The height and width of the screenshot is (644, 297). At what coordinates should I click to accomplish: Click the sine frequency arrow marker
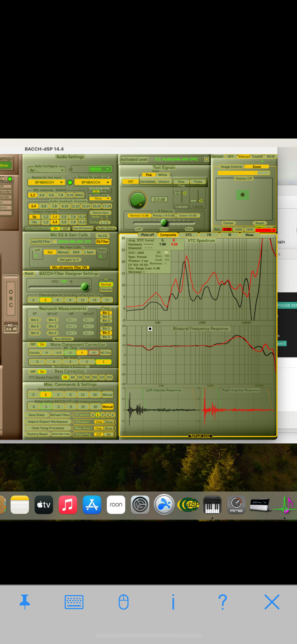coord(184,193)
